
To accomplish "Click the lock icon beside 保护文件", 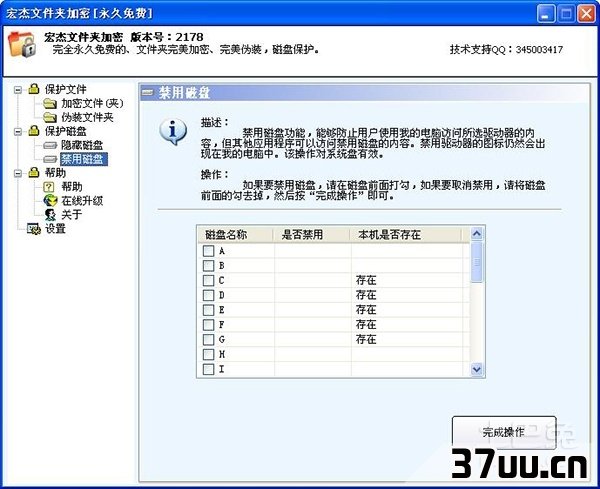I will tap(34, 89).
